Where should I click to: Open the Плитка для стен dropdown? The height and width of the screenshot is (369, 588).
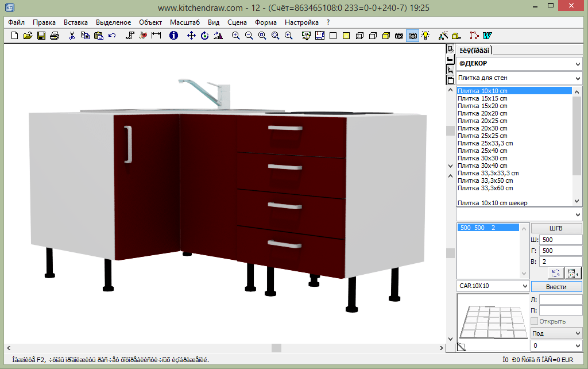pyautogui.click(x=577, y=78)
